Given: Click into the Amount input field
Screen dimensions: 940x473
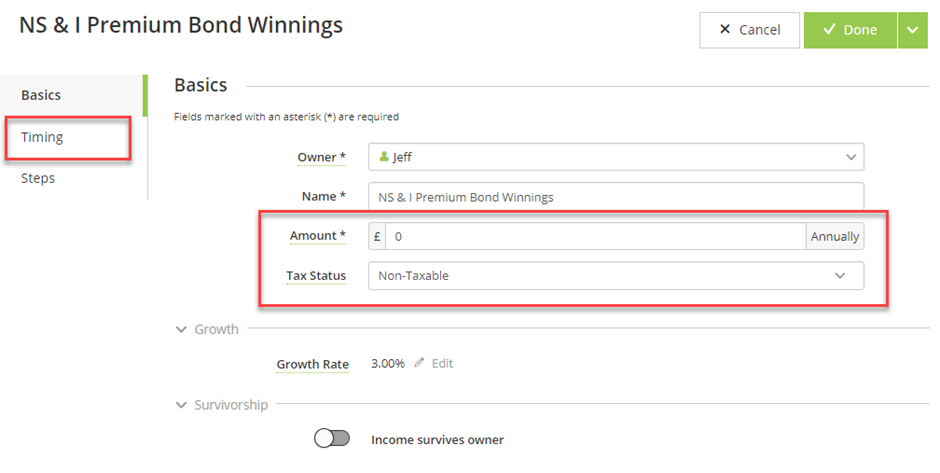Looking at the screenshot, I should coord(596,236).
